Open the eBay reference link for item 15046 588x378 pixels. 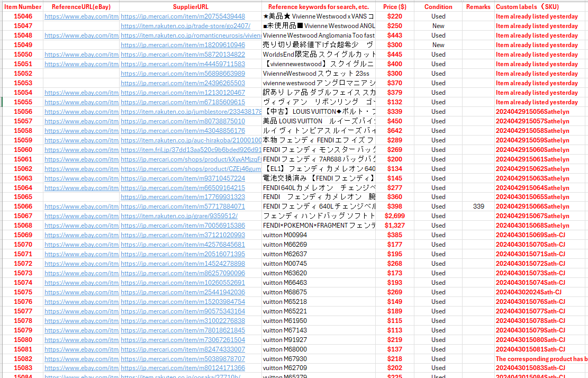click(x=82, y=16)
